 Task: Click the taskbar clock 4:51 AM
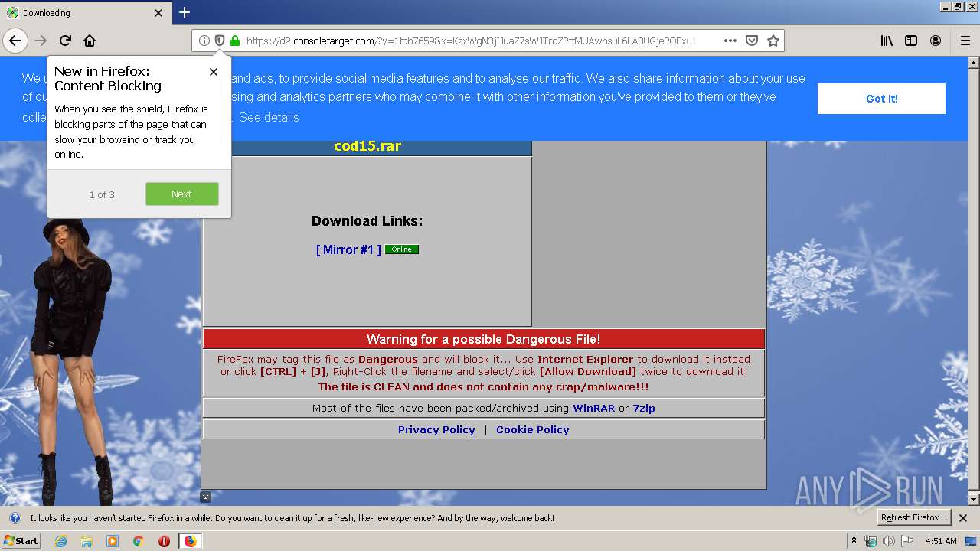click(941, 541)
